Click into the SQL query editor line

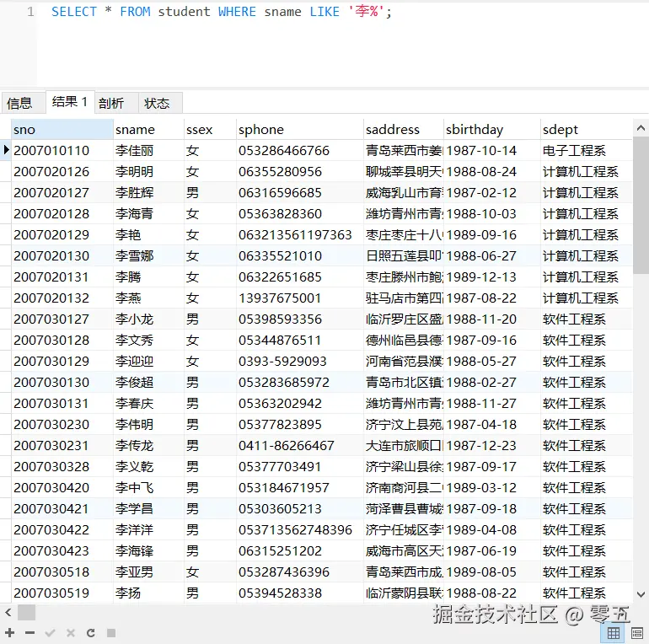coord(222,12)
